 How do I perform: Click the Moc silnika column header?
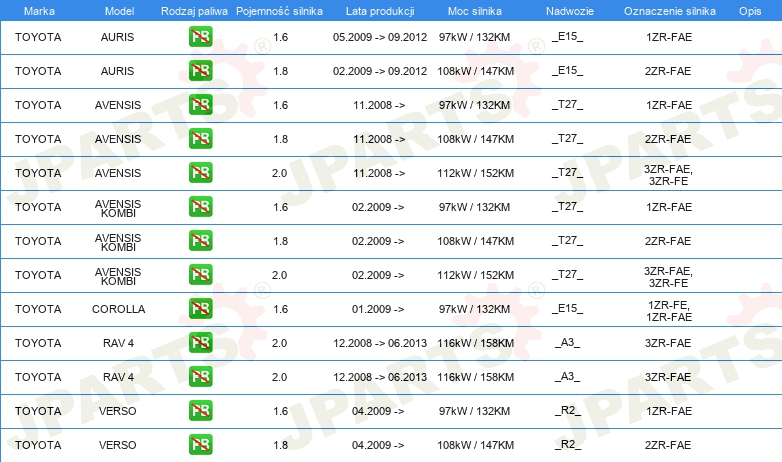[475, 11]
